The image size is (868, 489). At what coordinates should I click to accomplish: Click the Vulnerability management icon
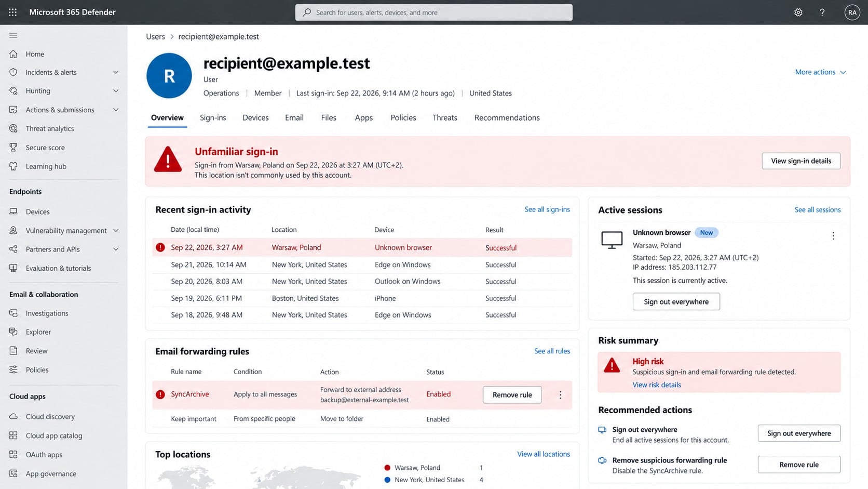click(13, 230)
